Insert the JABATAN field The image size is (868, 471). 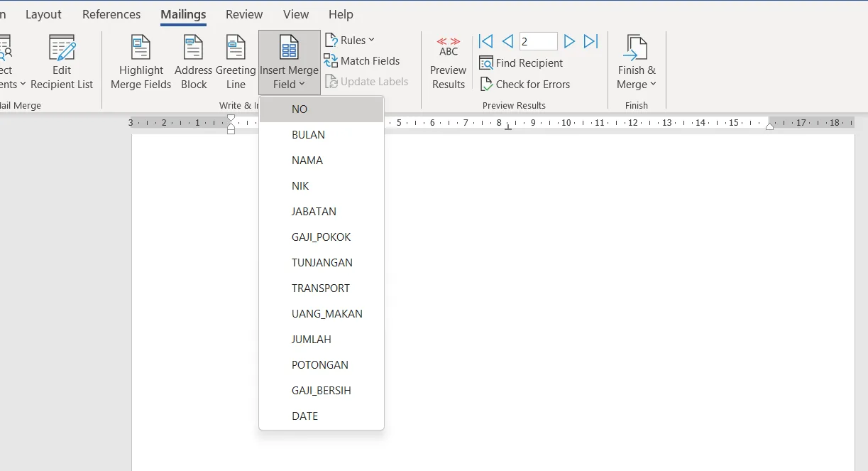tap(322, 212)
